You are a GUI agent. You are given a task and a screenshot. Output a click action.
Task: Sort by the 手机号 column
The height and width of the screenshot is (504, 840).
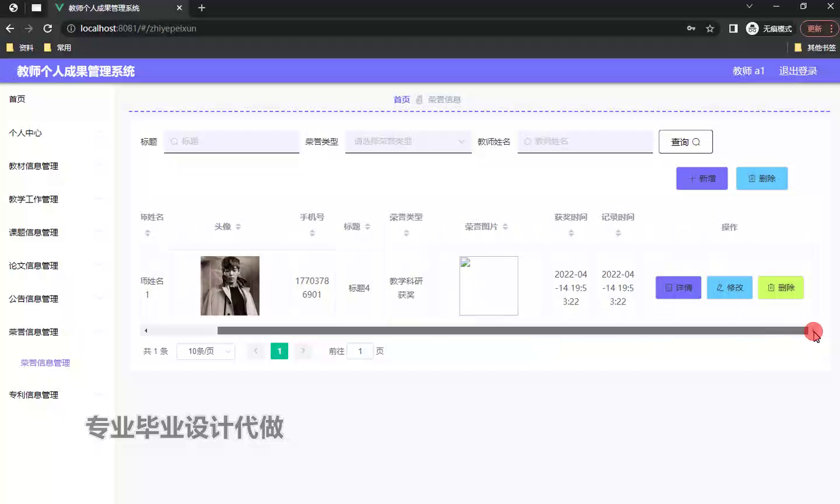(312, 233)
